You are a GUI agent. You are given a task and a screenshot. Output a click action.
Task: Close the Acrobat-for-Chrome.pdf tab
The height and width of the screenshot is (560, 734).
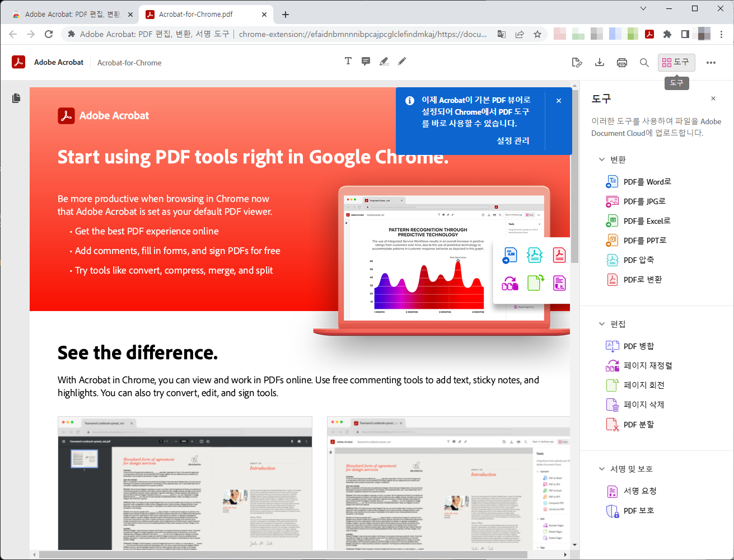click(264, 15)
